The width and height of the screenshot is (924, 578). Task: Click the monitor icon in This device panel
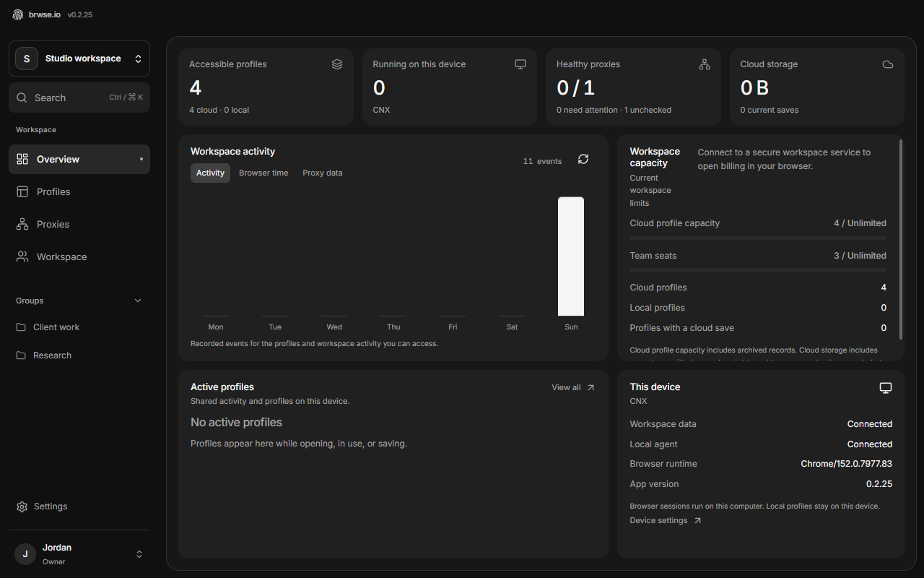pos(886,388)
